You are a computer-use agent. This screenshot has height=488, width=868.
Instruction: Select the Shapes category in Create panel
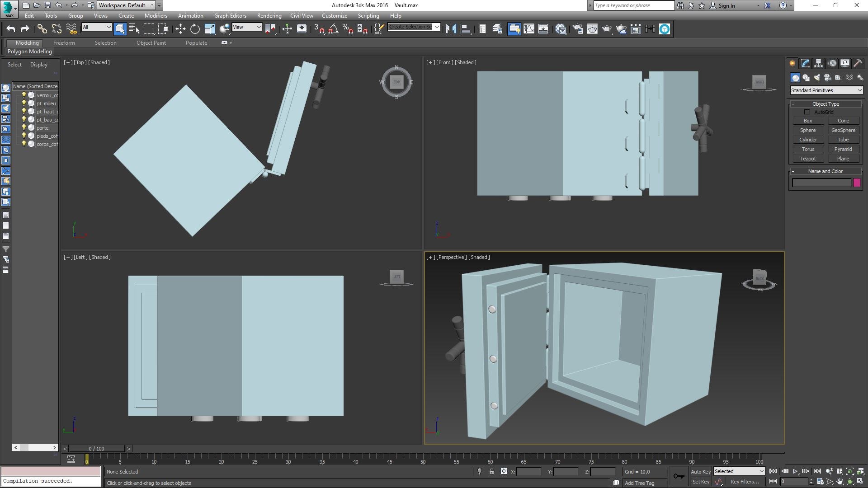point(806,78)
